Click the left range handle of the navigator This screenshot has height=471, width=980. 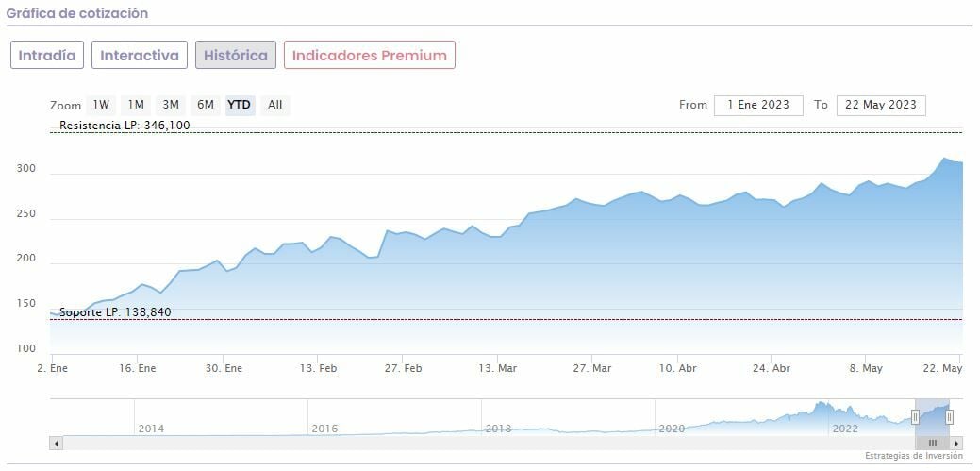coord(915,417)
